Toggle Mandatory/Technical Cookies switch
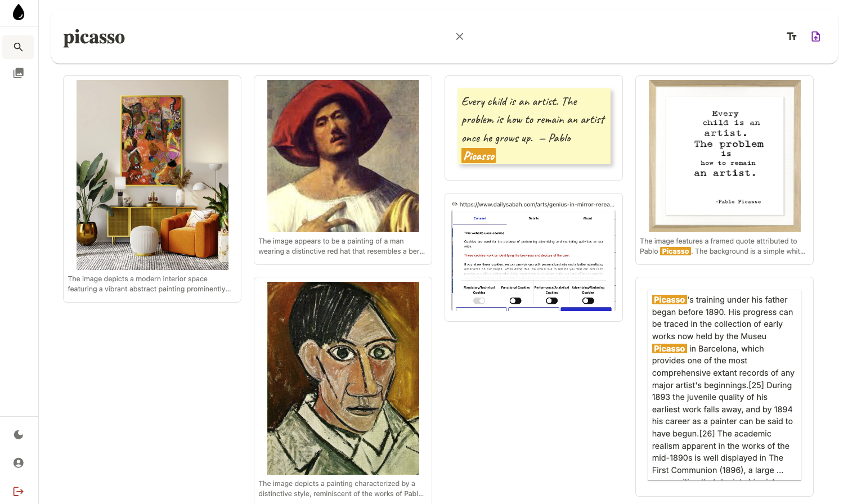The image size is (848, 504). point(479,301)
